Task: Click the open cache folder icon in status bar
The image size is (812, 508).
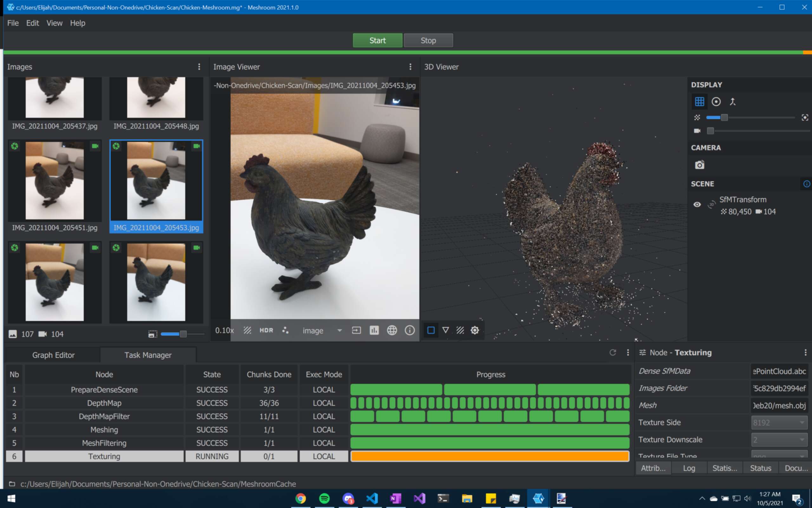Action: pos(12,484)
